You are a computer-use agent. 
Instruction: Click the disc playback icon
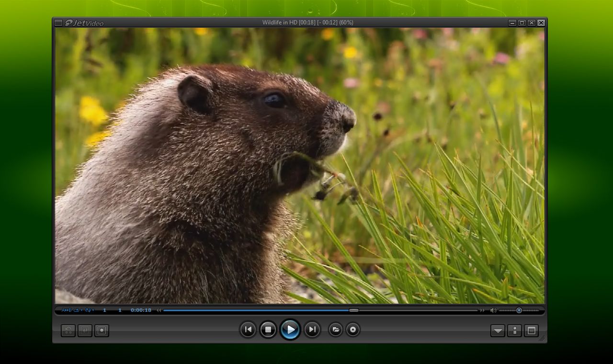(353, 330)
